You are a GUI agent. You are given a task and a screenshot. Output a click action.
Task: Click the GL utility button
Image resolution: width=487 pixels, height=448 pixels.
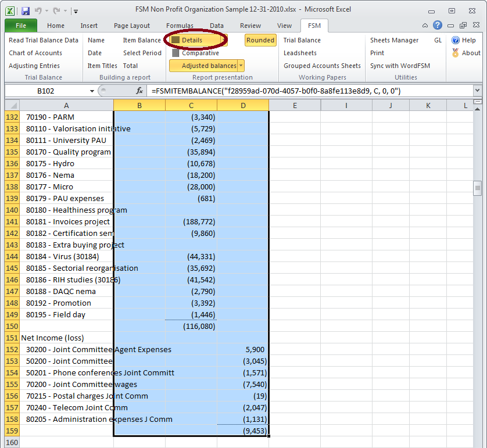[x=438, y=40]
